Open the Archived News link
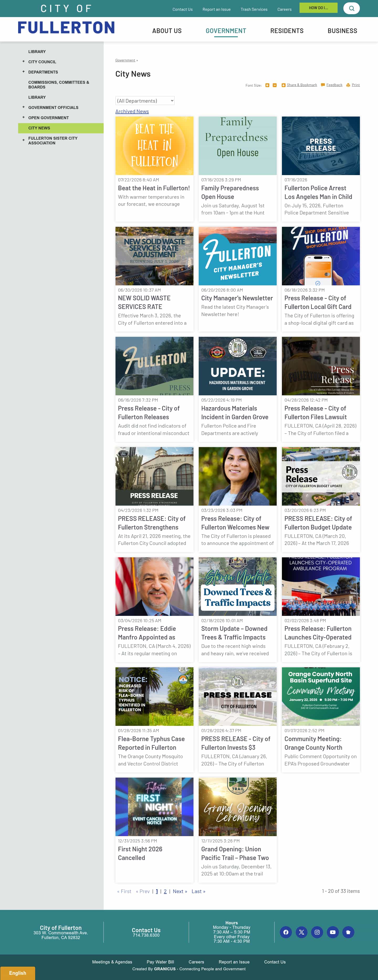 132,112
